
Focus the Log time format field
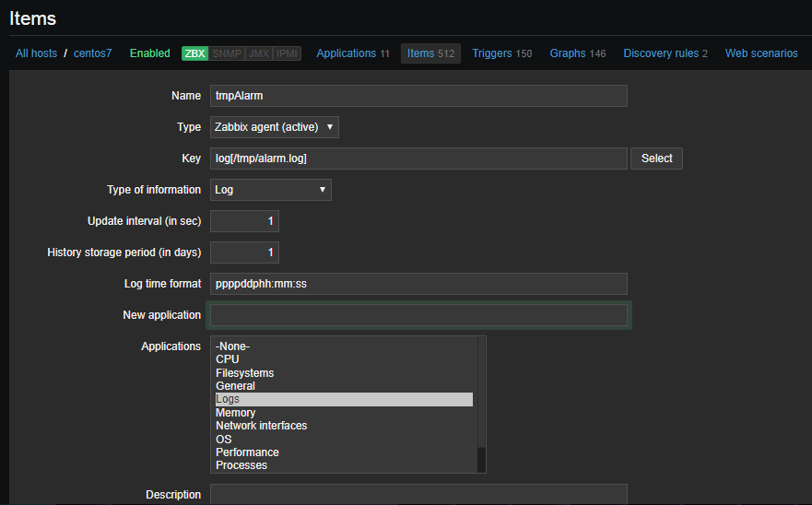coord(418,284)
